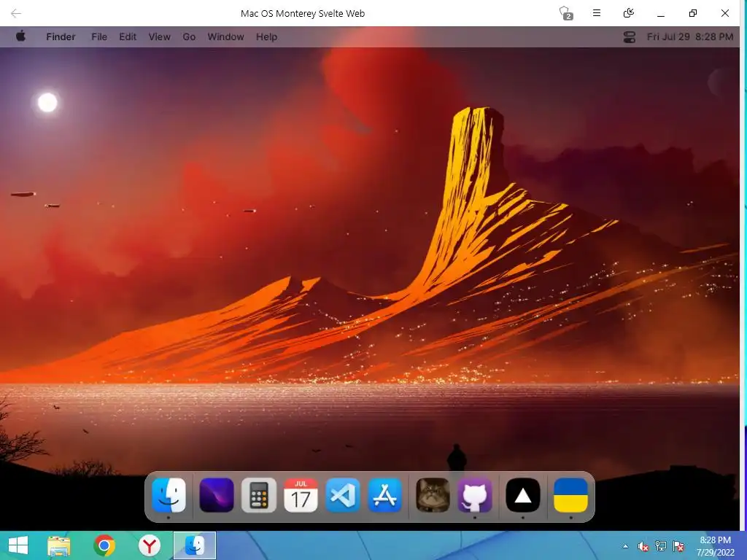Screen dimensions: 747x560
Task: Launch Google Chrome from the taskbar
Action: tap(104, 545)
